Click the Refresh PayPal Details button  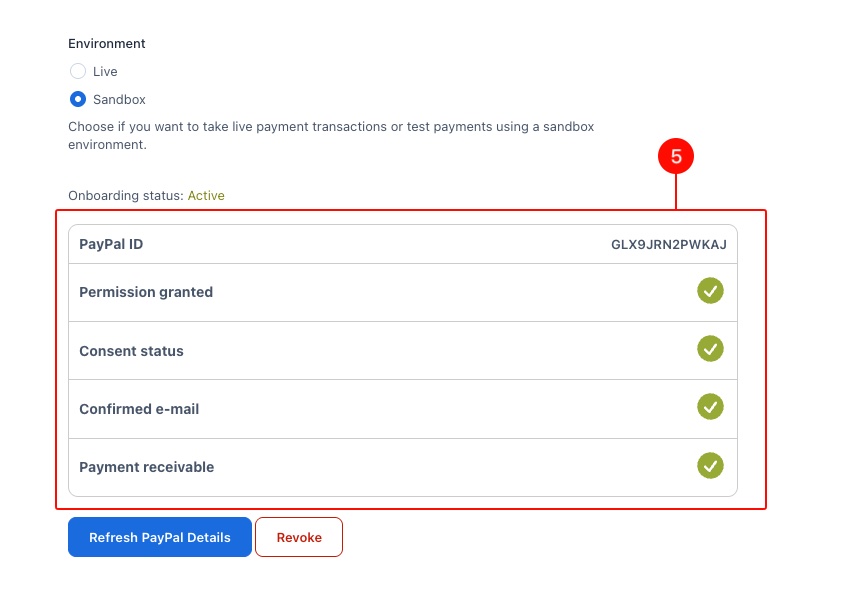coord(159,537)
